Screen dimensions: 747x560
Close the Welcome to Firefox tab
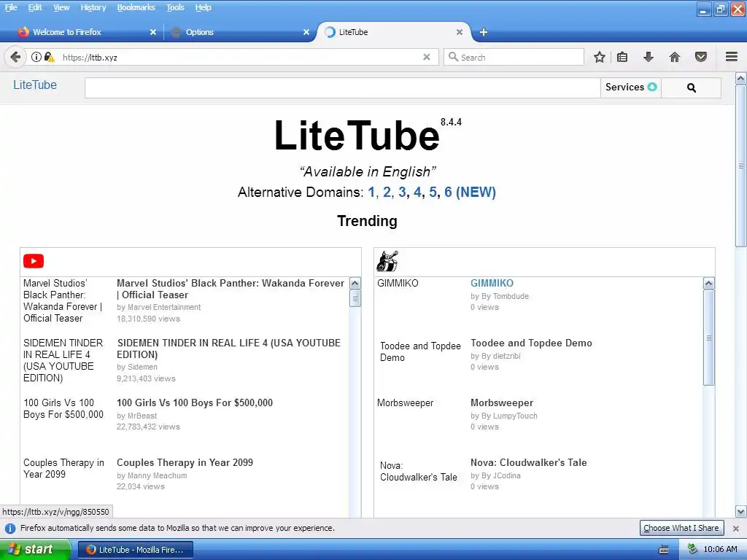click(153, 32)
